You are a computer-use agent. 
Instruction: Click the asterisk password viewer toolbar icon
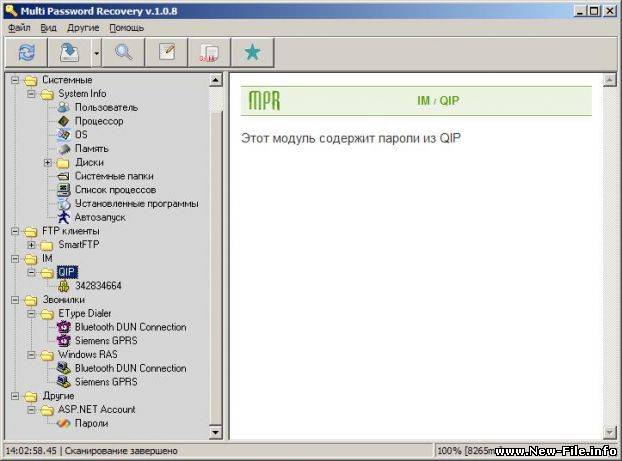coord(209,52)
